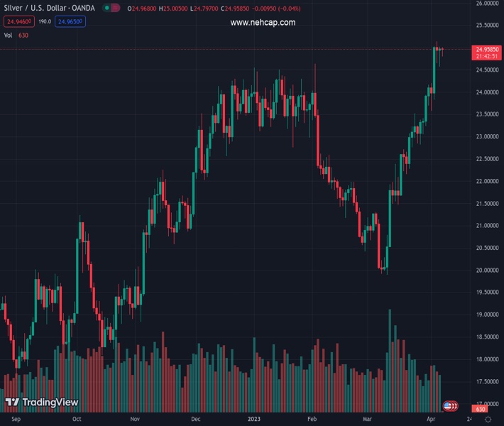This screenshot has height=426, width=504.
Task: Click the US flag economic events icon
Action: pos(449,406)
